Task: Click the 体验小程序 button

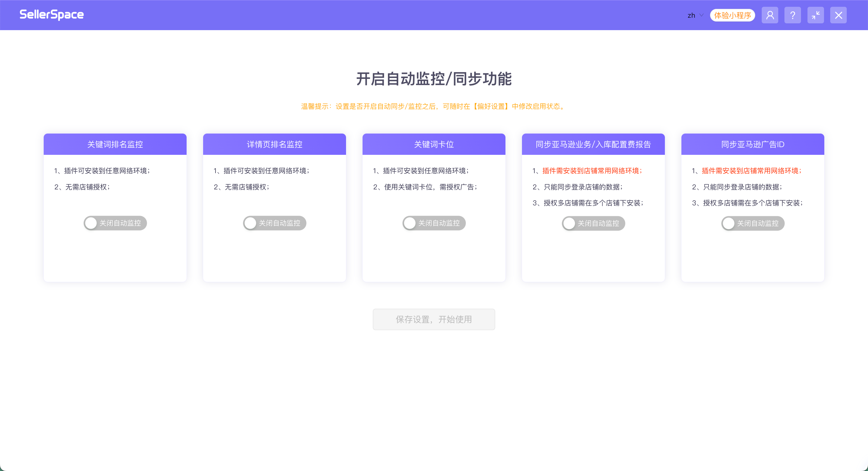Action: (732, 15)
